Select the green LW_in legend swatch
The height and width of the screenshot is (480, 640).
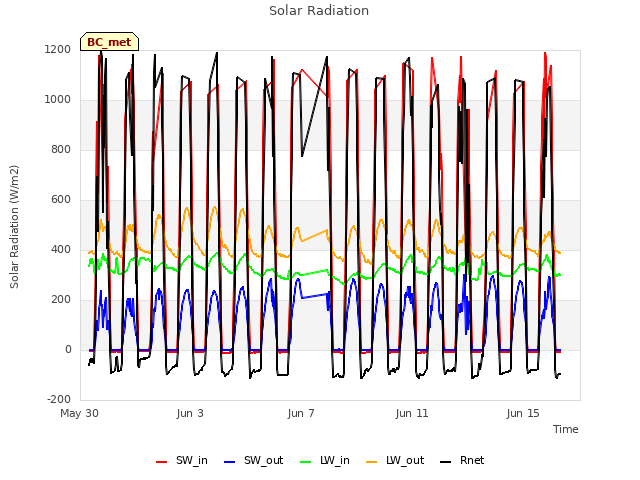[x=306, y=462]
